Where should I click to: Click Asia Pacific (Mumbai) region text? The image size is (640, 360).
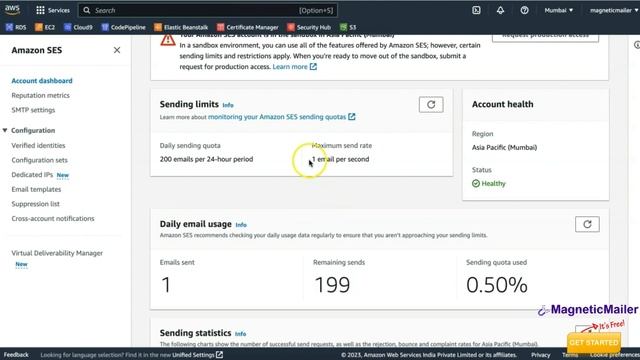[x=504, y=147]
